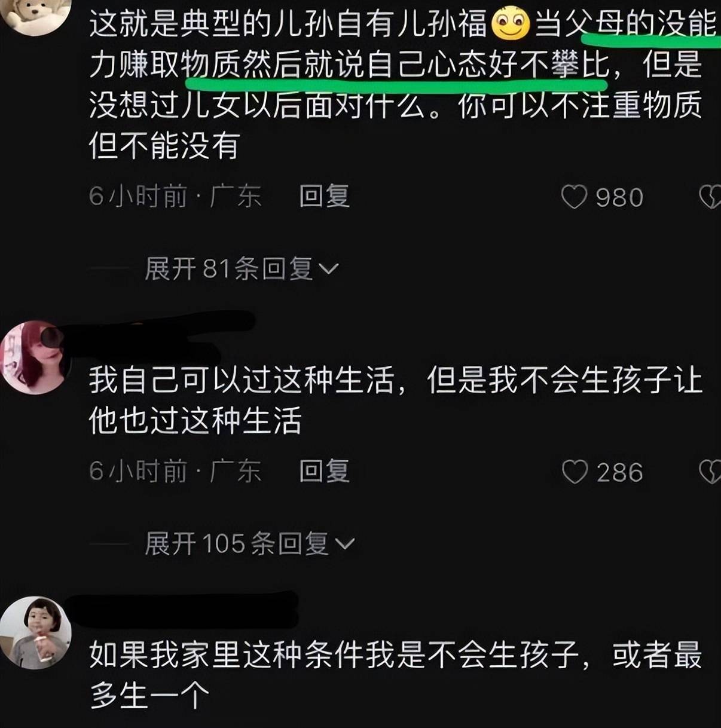Click chevron beside 展开105条回复

coord(345,545)
